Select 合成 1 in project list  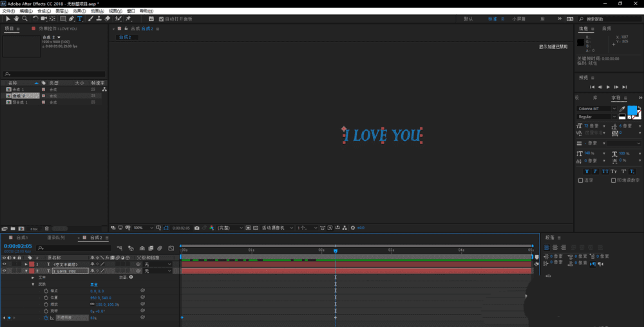pyautogui.click(x=19, y=89)
